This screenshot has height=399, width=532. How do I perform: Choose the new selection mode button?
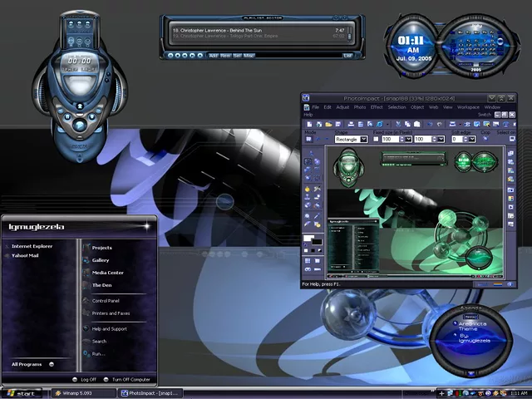click(x=308, y=139)
